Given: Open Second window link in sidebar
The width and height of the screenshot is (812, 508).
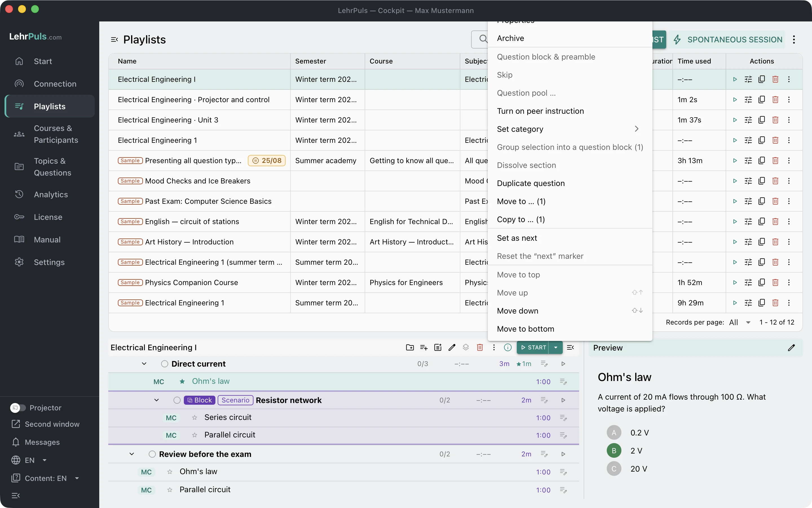Looking at the screenshot, I should 45,424.
